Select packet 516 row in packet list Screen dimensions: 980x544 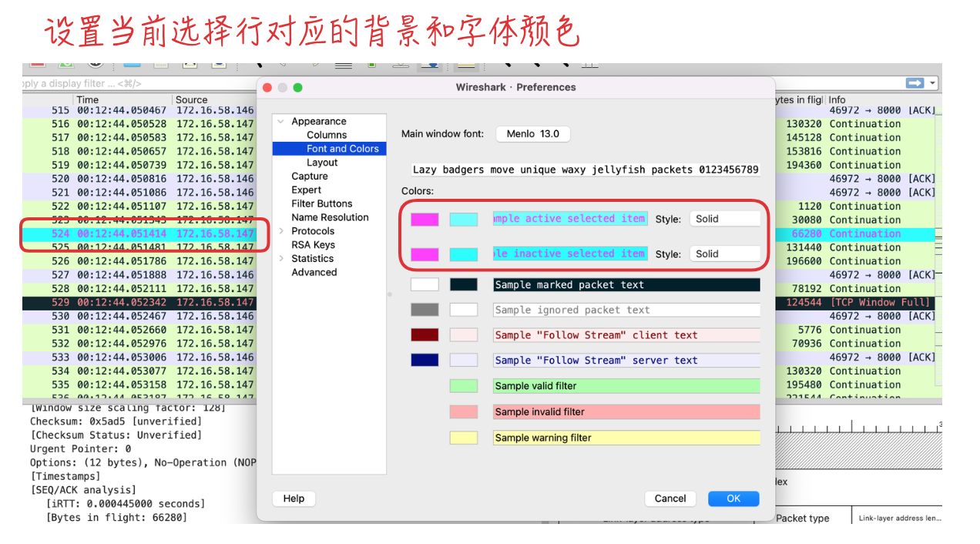click(139, 124)
